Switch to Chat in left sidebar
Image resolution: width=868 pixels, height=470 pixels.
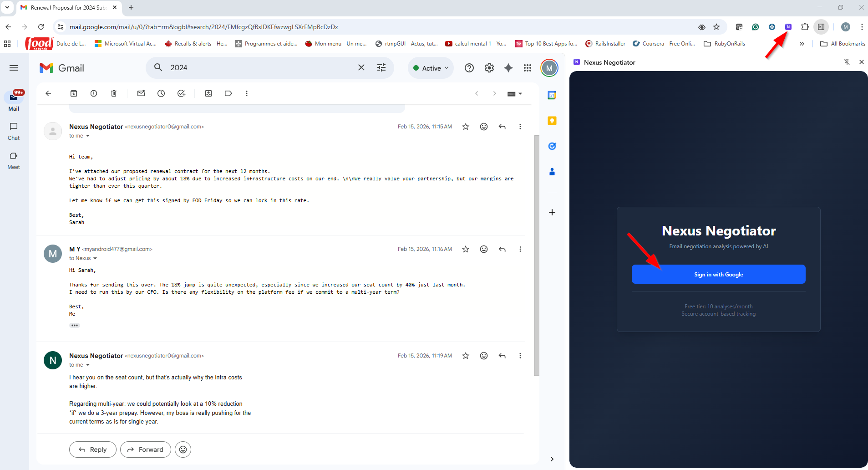pyautogui.click(x=14, y=131)
